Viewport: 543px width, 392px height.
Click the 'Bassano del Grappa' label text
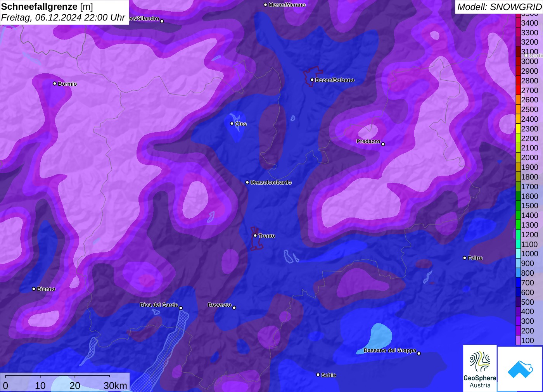tap(390, 350)
